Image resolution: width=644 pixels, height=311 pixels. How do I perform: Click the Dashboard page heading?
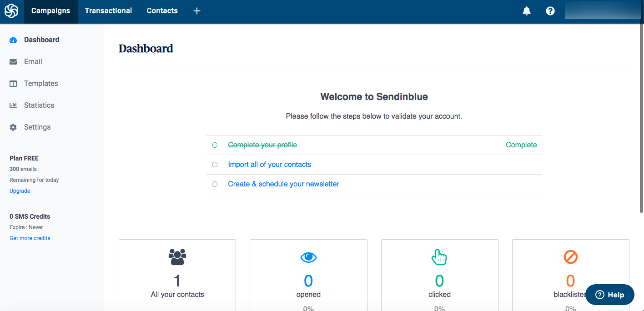146,49
